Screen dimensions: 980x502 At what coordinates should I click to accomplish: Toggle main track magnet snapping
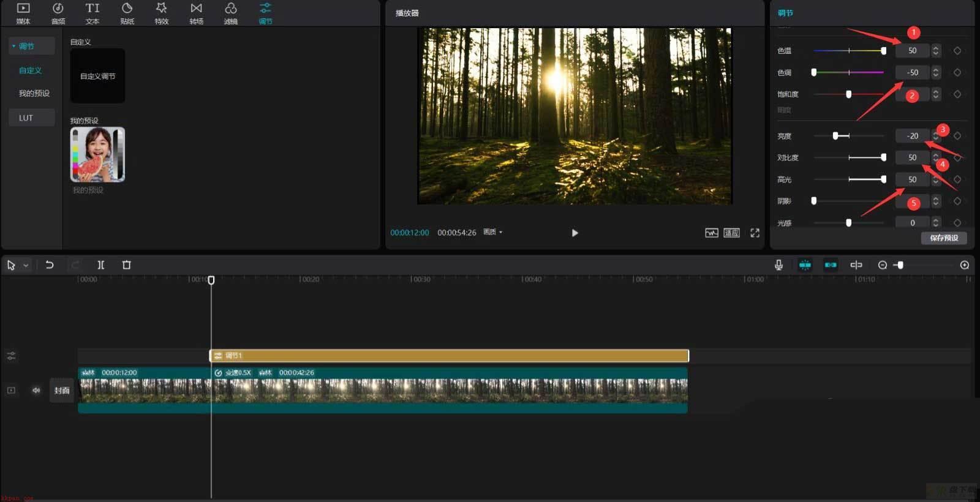(x=805, y=265)
